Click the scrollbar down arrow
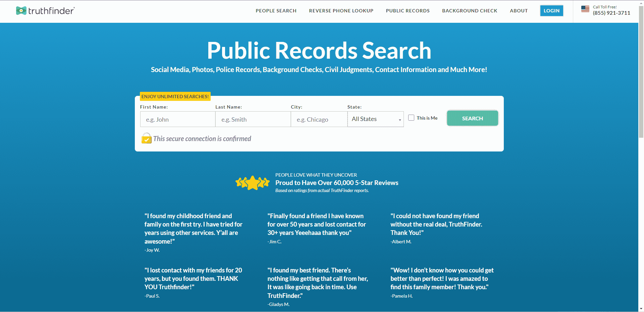 [x=641, y=309]
